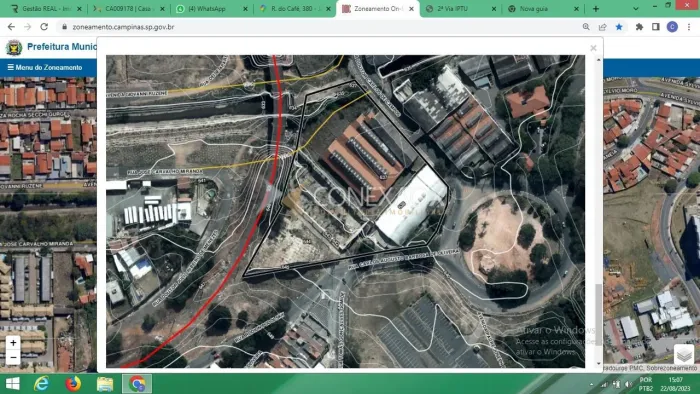
Task: Open the browser zoom magnifier icon
Action: click(586, 27)
